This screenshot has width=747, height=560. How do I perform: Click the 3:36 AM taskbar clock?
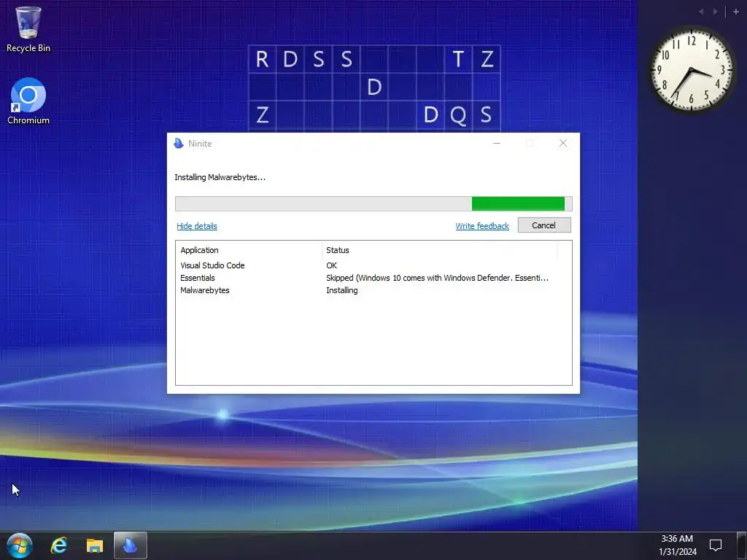(678, 545)
